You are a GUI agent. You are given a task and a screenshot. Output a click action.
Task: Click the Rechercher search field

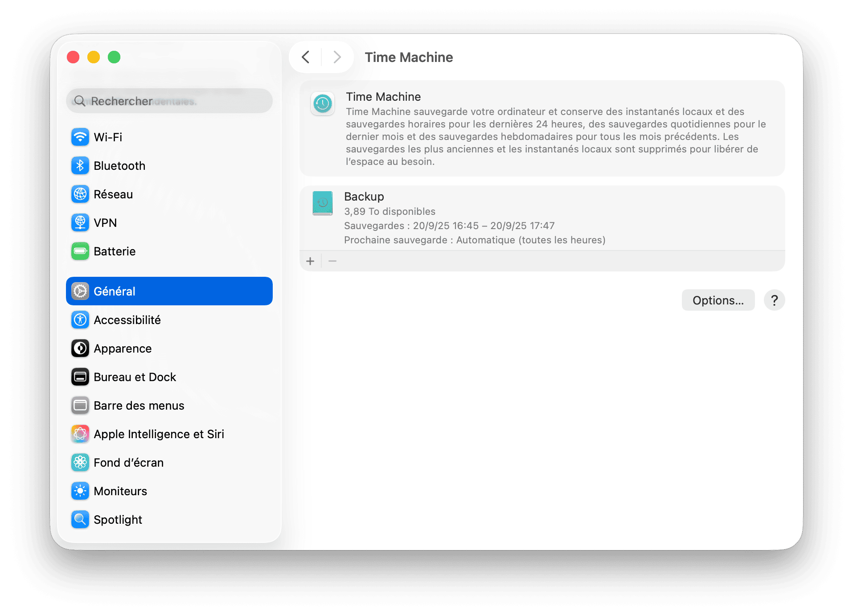pyautogui.click(x=169, y=101)
